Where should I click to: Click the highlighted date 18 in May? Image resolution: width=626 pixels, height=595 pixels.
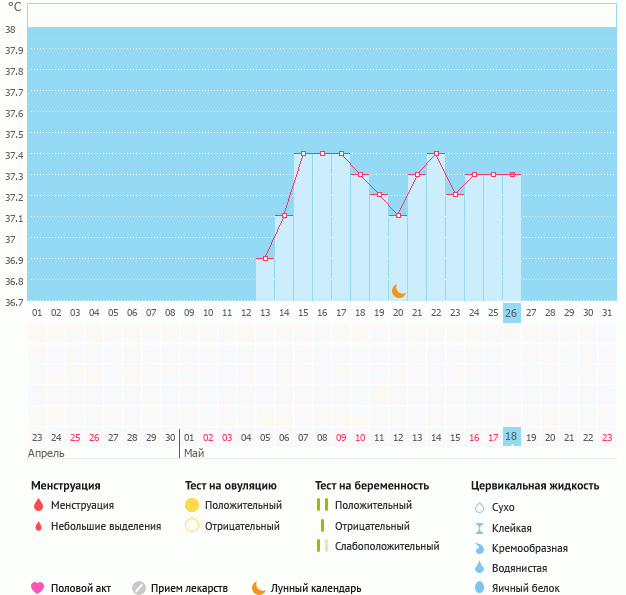[511, 437]
